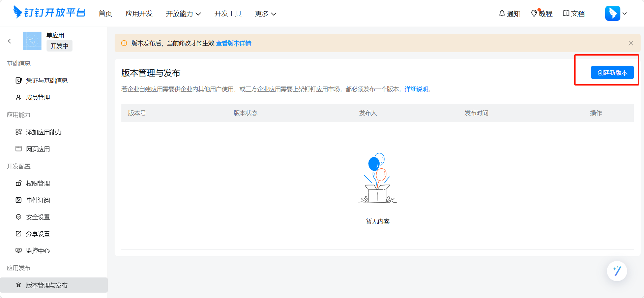Open the 详细说明 link
Screen dimensions: 644x298
tap(416, 89)
